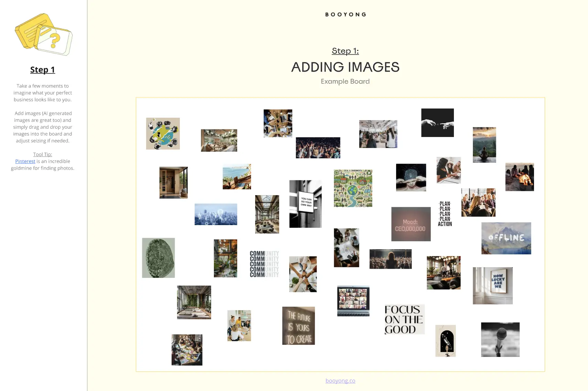
Task: Select the bird in arch illustration image
Action: pos(445,341)
